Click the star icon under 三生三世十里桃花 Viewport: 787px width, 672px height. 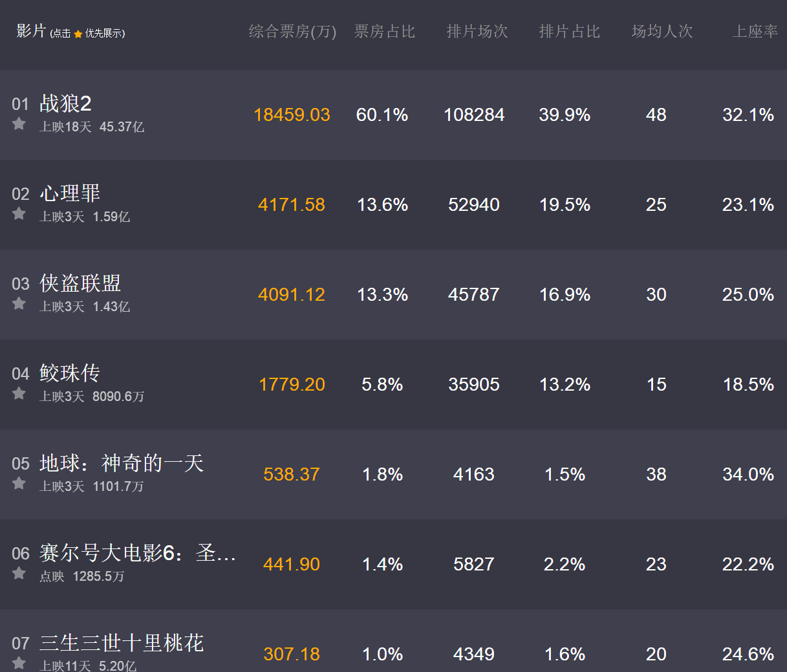[x=18, y=664]
